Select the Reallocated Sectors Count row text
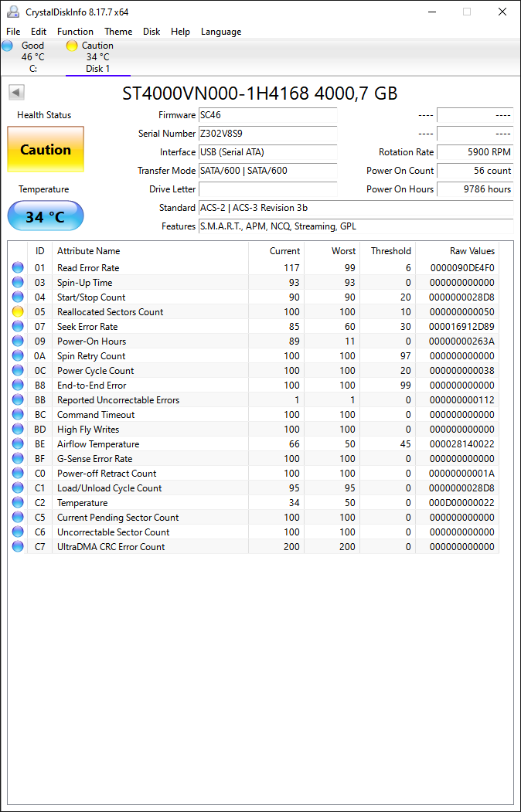 pos(111,312)
